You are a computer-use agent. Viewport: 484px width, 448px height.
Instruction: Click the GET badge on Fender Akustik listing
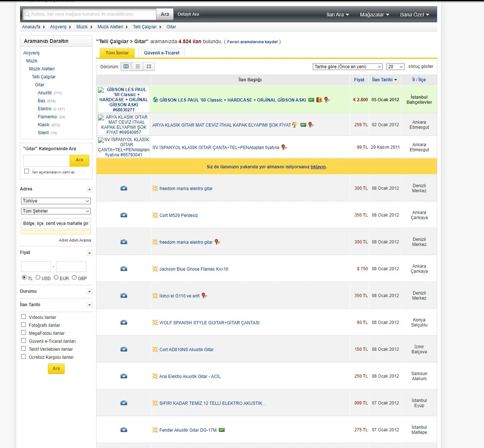222,430
